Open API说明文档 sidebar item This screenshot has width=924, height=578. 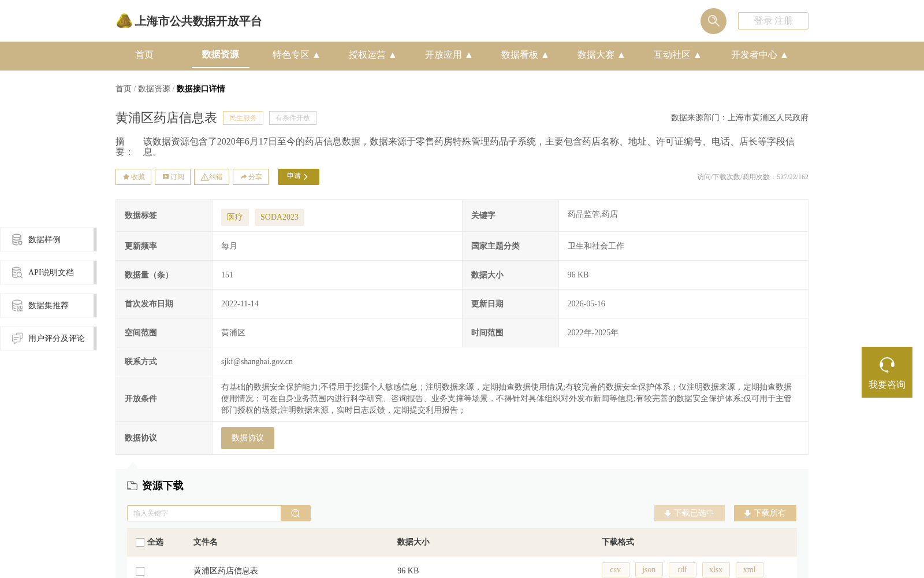pos(48,272)
